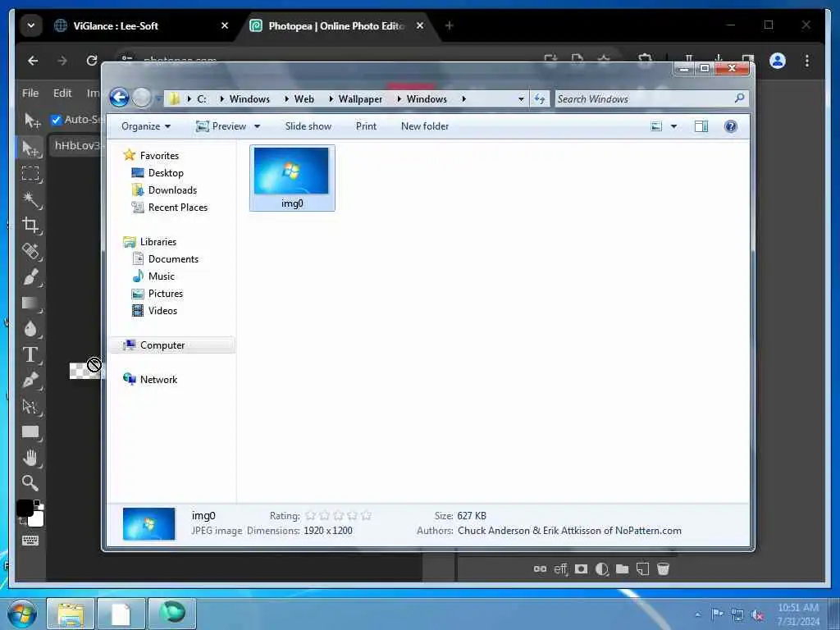Click the white background color swatch

(x=36, y=519)
